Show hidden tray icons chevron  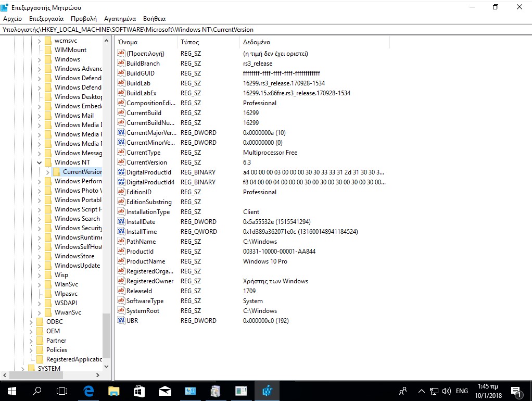422,391
